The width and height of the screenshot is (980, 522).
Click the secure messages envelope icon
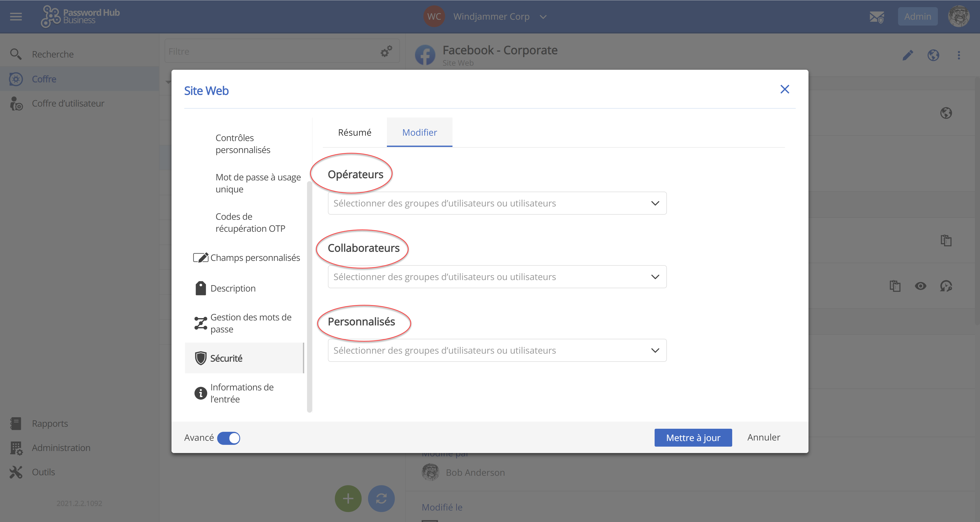[877, 17]
